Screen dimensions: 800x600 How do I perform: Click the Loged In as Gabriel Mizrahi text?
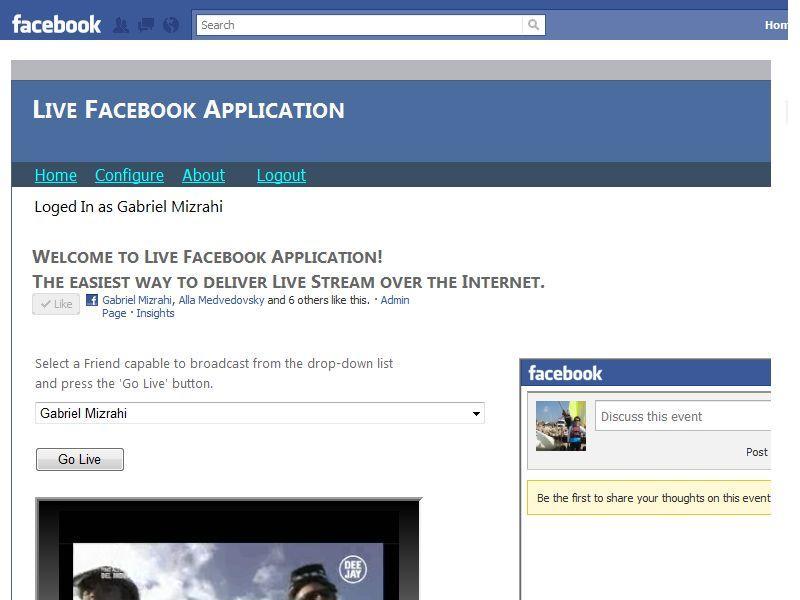[x=129, y=207]
